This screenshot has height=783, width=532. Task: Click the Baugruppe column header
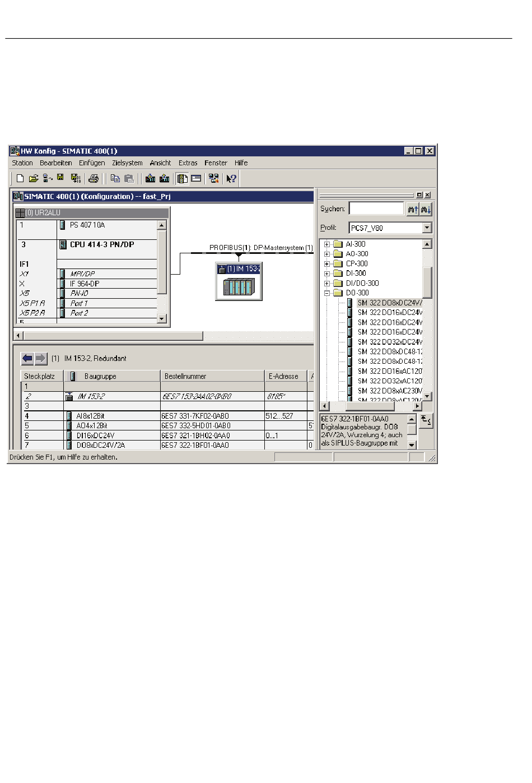[112, 377]
